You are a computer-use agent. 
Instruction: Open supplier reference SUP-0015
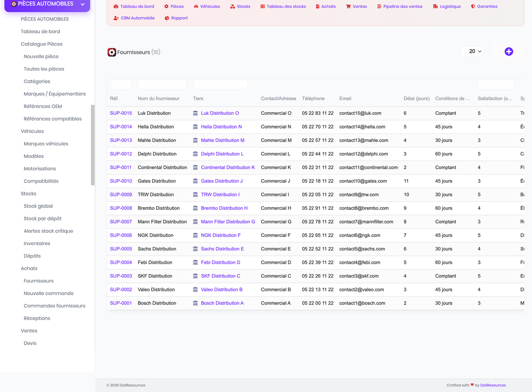point(121,113)
